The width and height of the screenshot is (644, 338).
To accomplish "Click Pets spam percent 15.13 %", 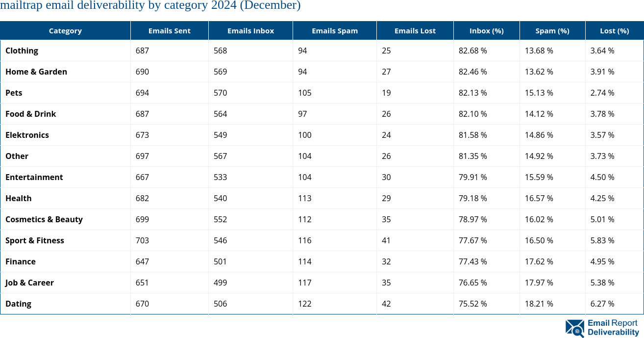I will [539, 93].
